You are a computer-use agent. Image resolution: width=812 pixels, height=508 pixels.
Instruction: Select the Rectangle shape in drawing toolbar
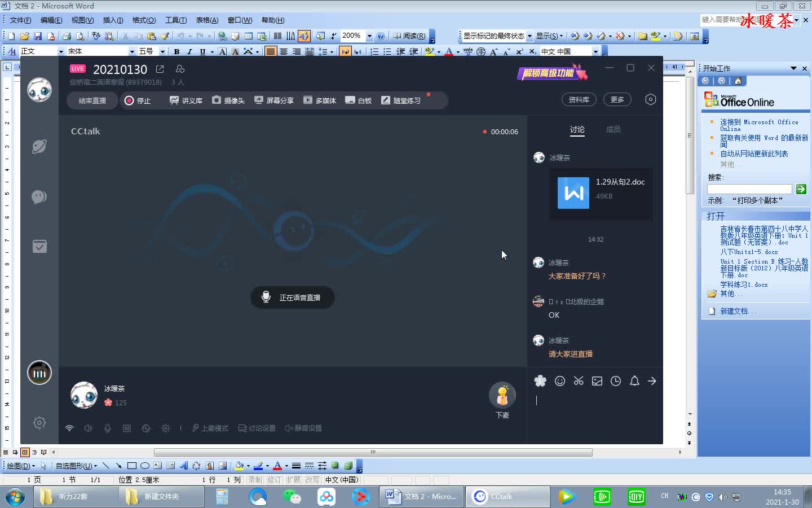pos(132,466)
